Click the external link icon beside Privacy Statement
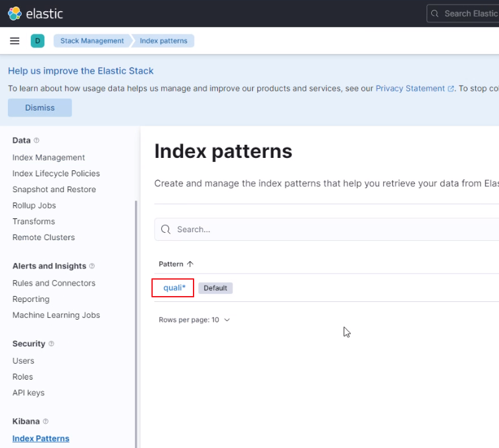Image resolution: width=499 pixels, height=448 pixels. click(x=451, y=89)
